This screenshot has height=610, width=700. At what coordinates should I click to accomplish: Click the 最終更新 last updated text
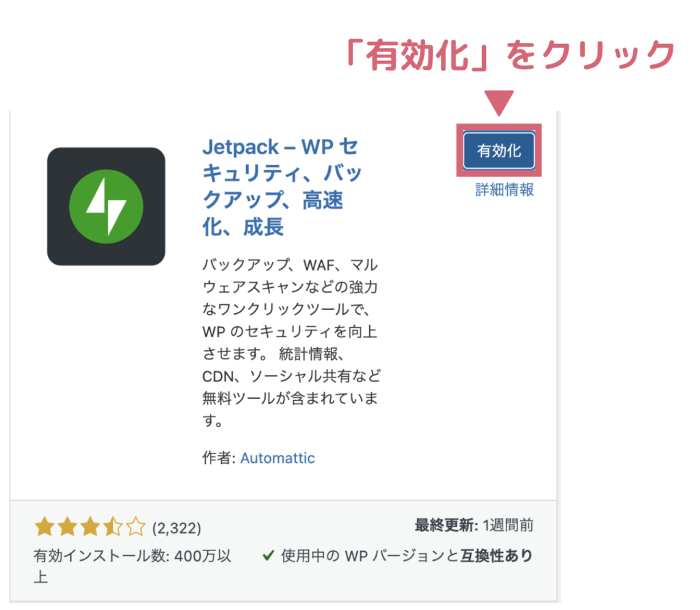point(474,526)
